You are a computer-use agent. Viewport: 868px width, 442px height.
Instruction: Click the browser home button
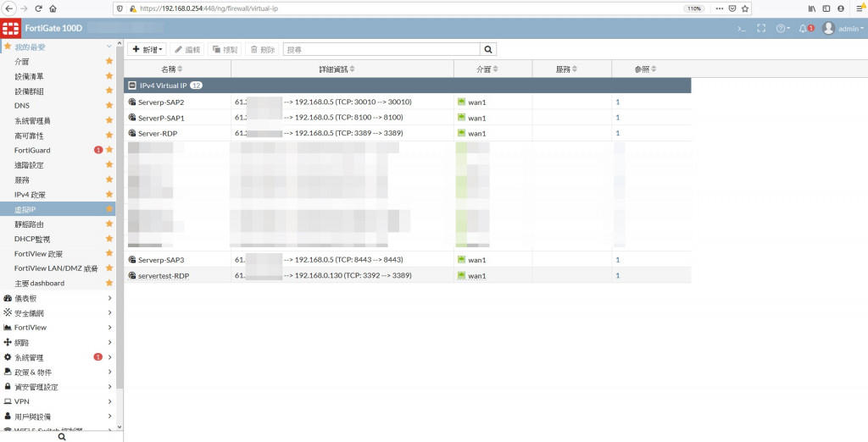(53, 8)
